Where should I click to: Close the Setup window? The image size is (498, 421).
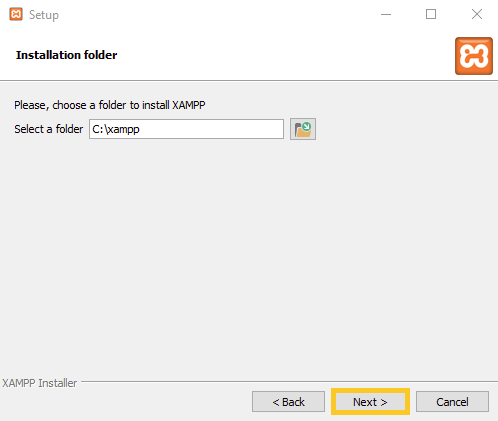click(477, 14)
